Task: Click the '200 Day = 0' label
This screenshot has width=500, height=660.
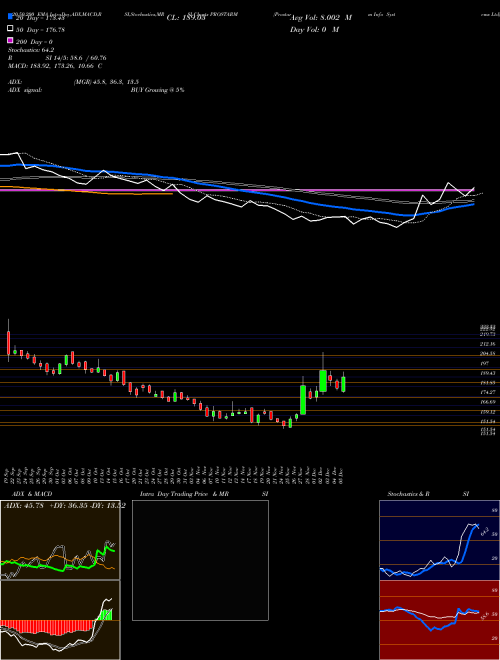Action: click(x=34, y=42)
